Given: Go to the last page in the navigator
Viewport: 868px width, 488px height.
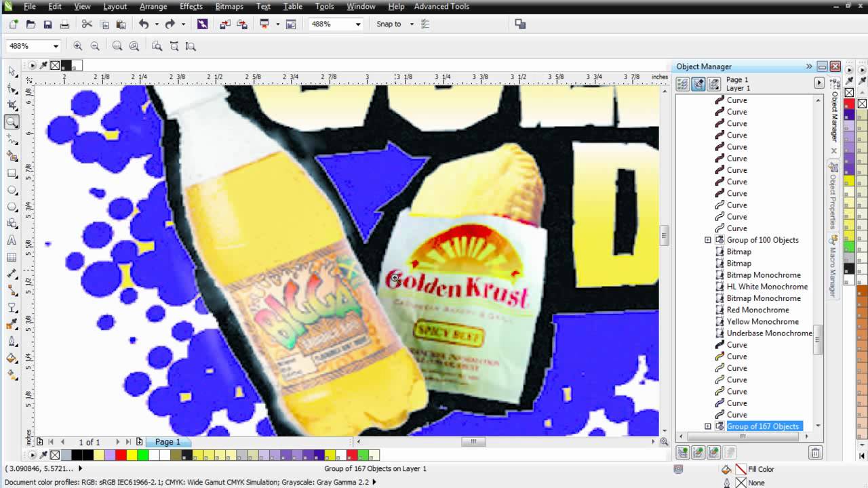Looking at the screenshot, I should coord(128,442).
